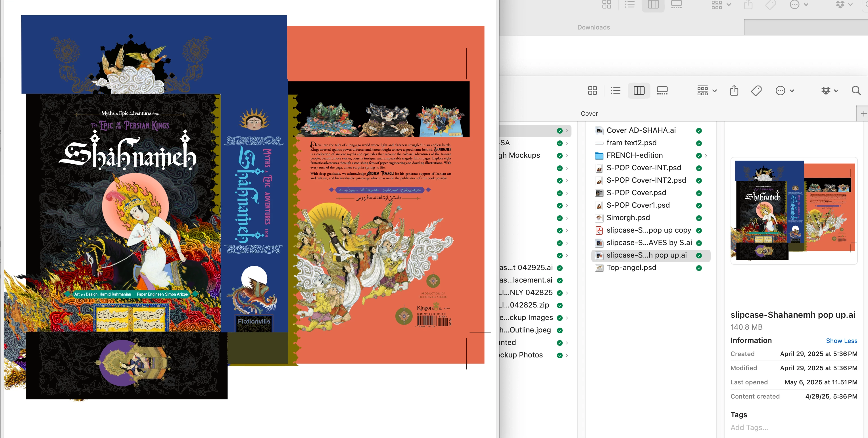Select the Top-angel.psd file
The width and height of the screenshot is (868, 438).
631,268
